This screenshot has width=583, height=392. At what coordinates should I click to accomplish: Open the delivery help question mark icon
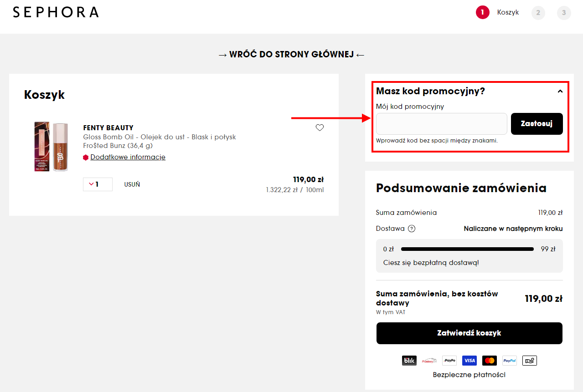point(412,229)
